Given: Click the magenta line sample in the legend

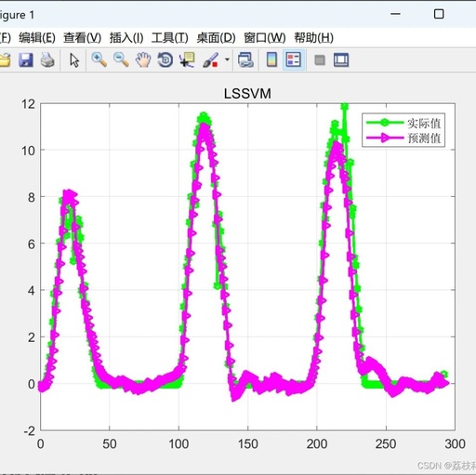Looking at the screenshot, I should 385,138.
